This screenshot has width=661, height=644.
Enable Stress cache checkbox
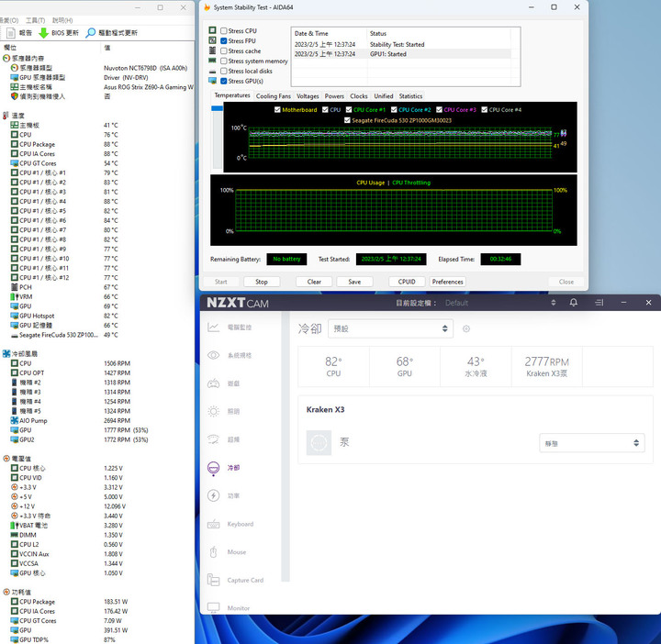[224, 51]
